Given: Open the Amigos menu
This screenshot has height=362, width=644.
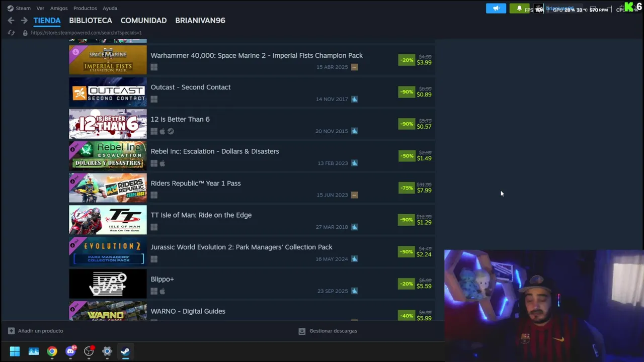Looking at the screenshot, I should (59, 8).
